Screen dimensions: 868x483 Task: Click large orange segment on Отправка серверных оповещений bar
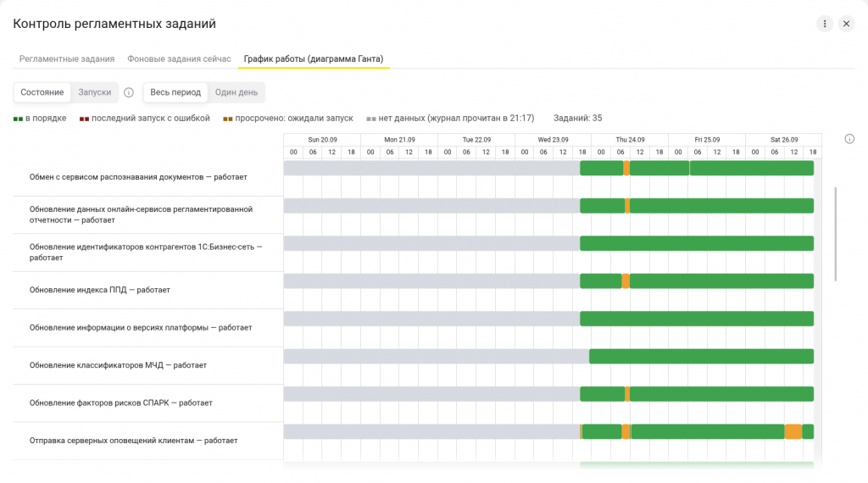(x=793, y=431)
